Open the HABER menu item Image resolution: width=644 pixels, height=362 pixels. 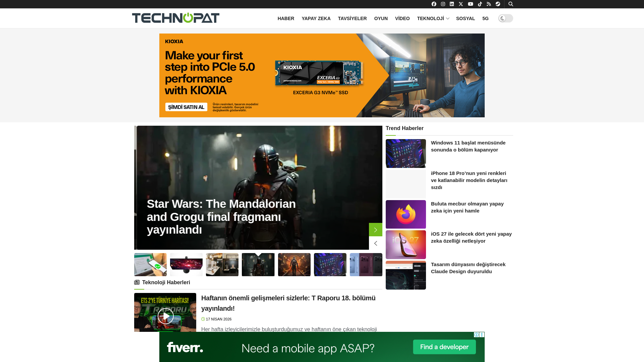pos(286,18)
